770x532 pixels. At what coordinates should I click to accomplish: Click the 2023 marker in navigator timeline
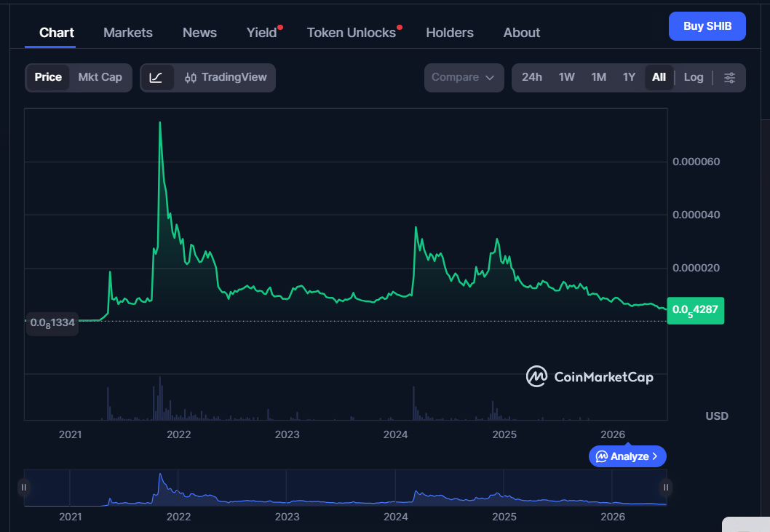[x=287, y=517]
